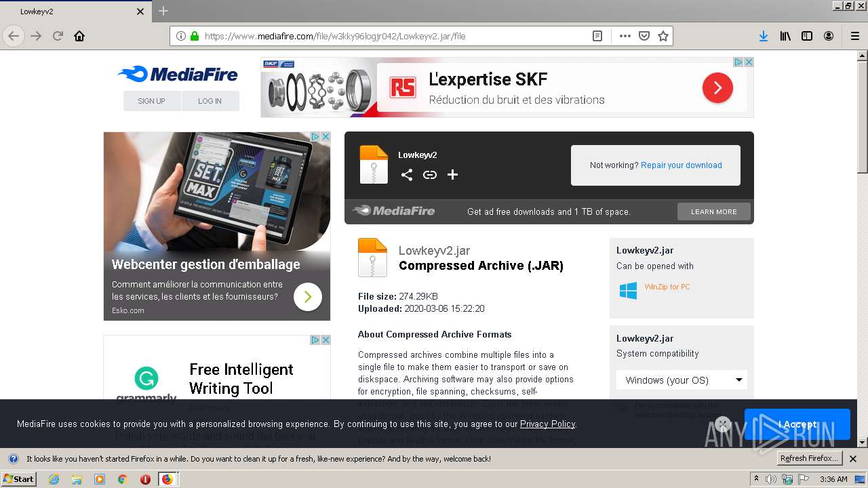This screenshot has height=488, width=868.
Task: Open the Windows Start menu
Action: click(19, 479)
